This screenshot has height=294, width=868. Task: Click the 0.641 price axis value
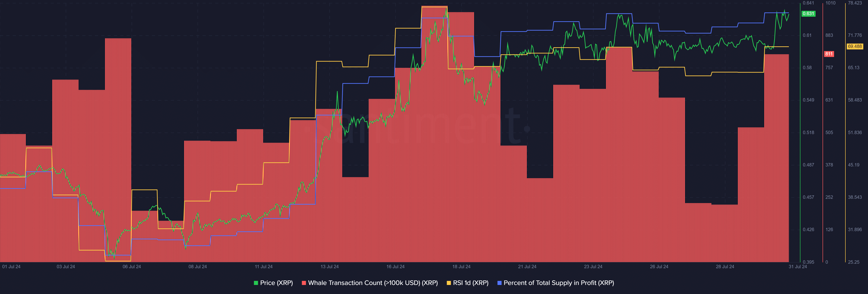(x=808, y=3)
